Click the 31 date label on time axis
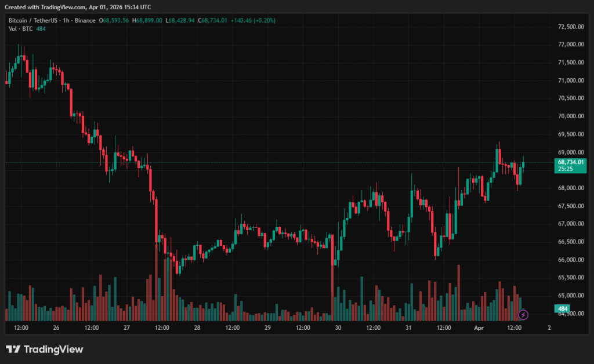Screen dimensions: 594x364 (x=408, y=327)
